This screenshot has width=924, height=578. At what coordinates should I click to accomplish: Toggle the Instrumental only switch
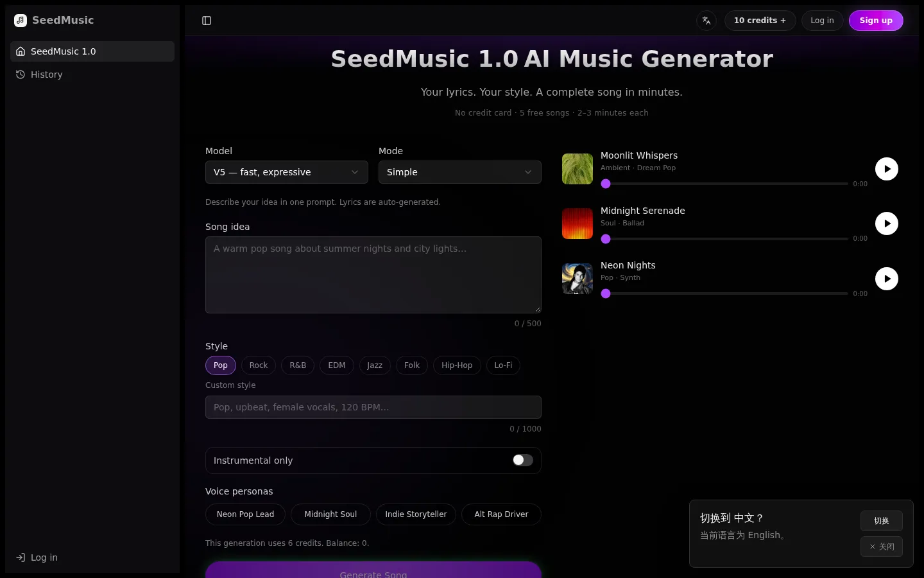click(x=523, y=460)
